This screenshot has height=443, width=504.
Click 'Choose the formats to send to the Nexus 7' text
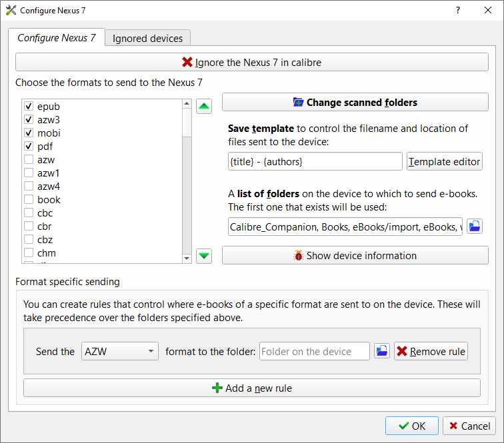coord(109,83)
